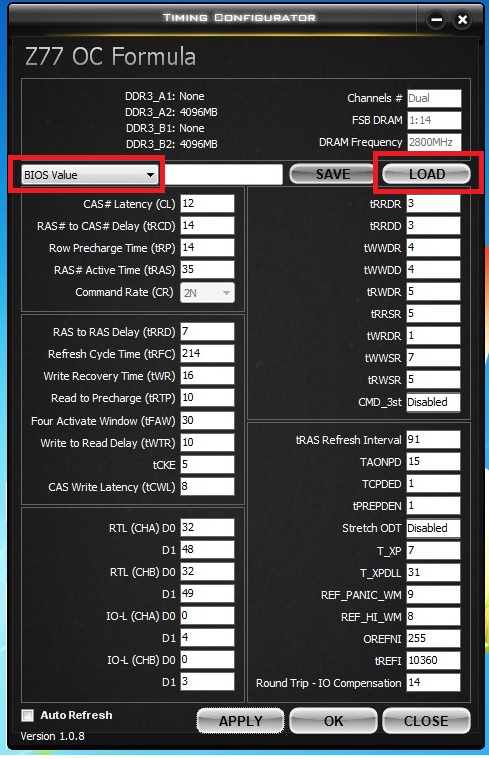Select the tREFI value field
This screenshot has width=489, height=759.
coord(433,660)
